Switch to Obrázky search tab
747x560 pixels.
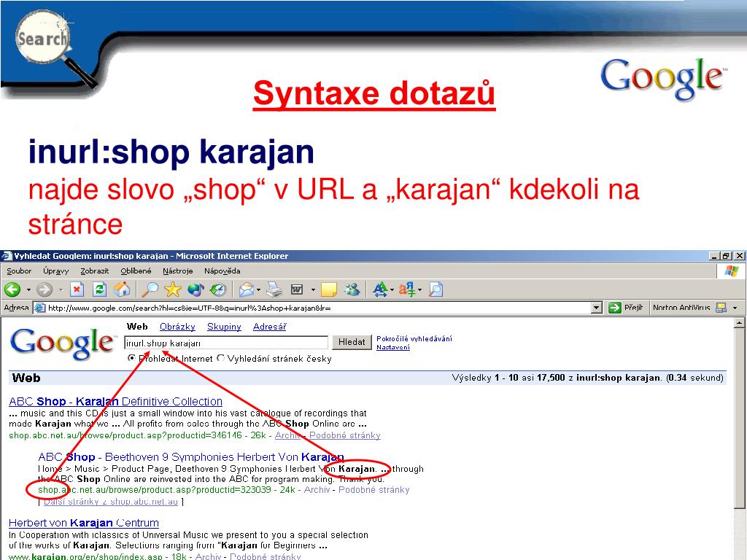[x=178, y=327]
